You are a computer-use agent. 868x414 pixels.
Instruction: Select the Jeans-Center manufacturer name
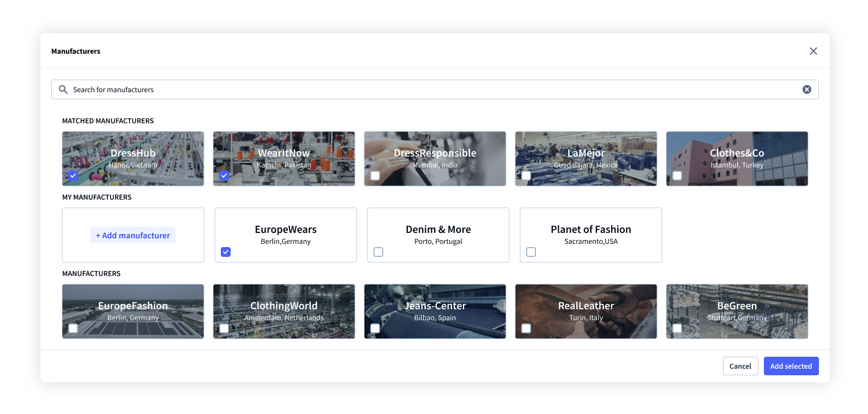(x=435, y=306)
